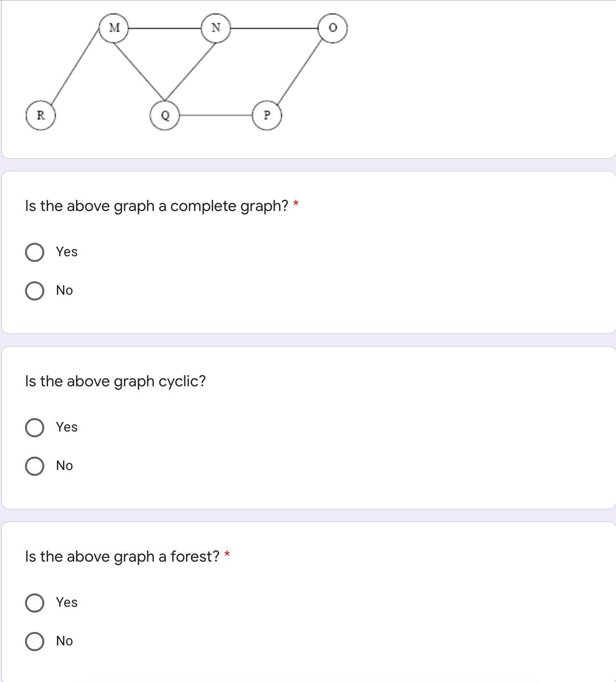Select Yes for the forest question

pos(36,602)
